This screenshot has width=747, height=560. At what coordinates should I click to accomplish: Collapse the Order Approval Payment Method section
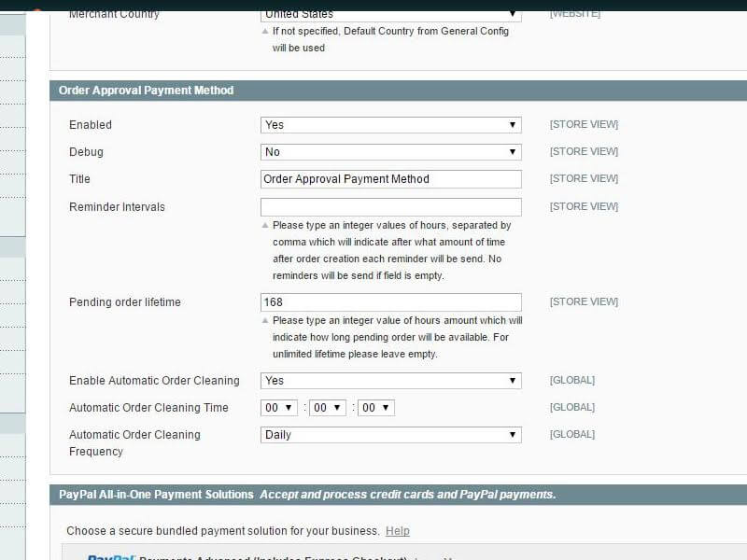[146, 91]
